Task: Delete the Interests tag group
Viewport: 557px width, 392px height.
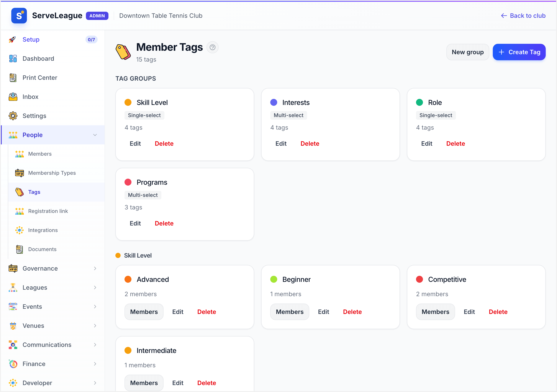Action: coord(310,144)
